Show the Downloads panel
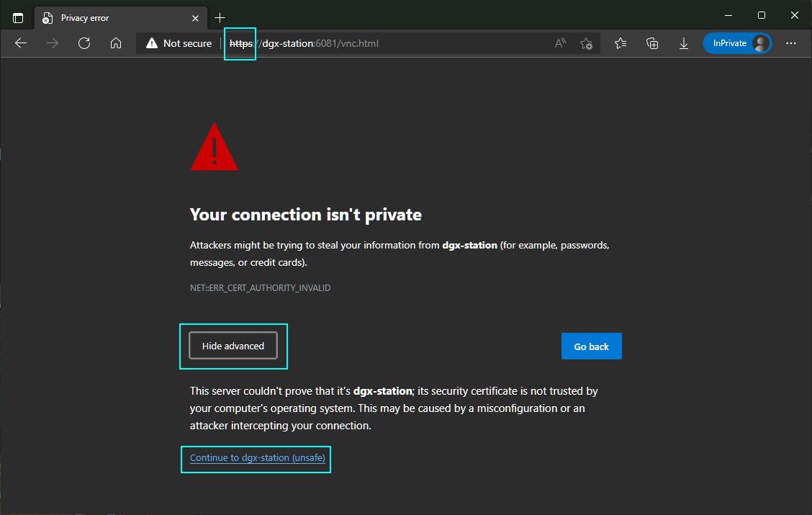812x515 pixels. 684,43
